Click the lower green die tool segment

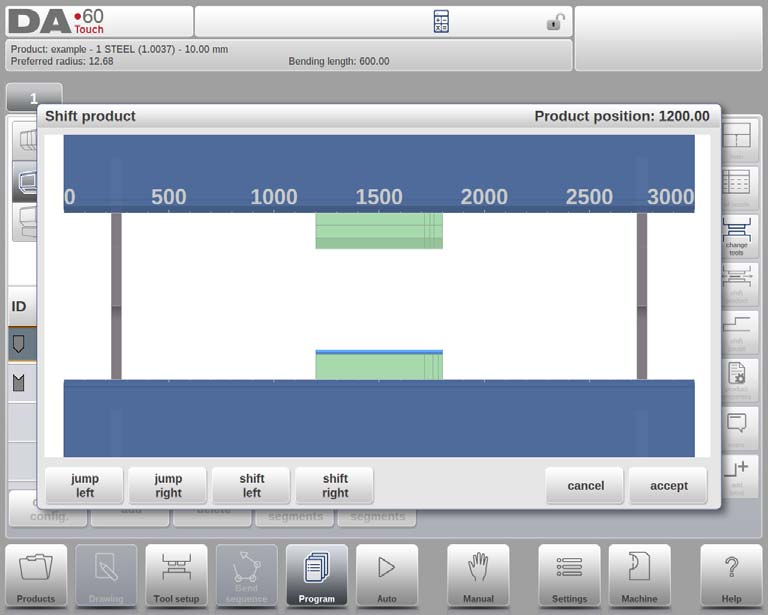(x=379, y=365)
